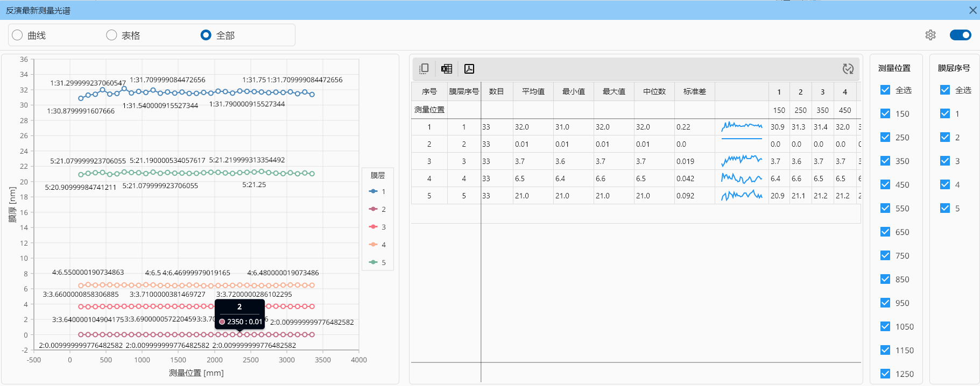
Task: Select the 曲线 radio button
Action: [x=18, y=35]
